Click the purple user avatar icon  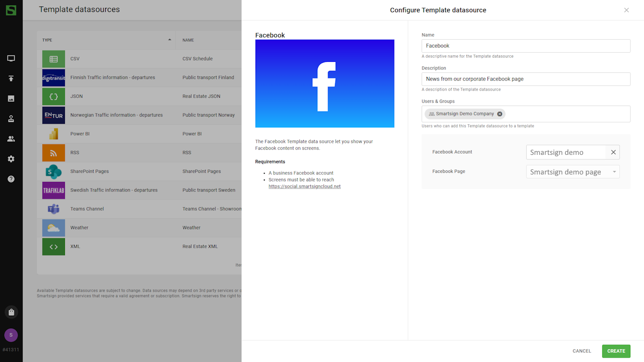pyautogui.click(x=11, y=335)
